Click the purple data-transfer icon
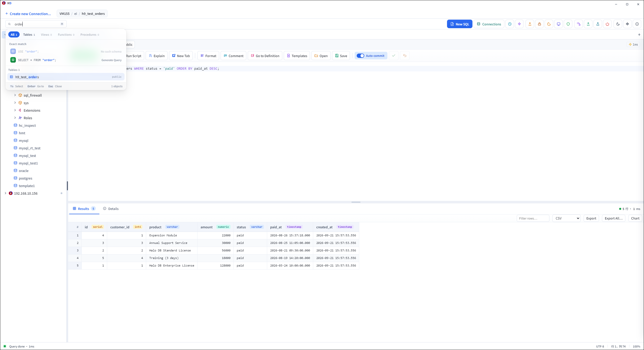This screenshot has width=644, height=350. (579, 24)
